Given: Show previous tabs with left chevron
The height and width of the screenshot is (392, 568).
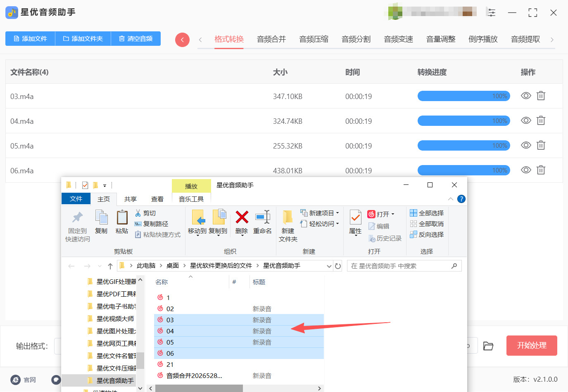Looking at the screenshot, I should [200, 40].
